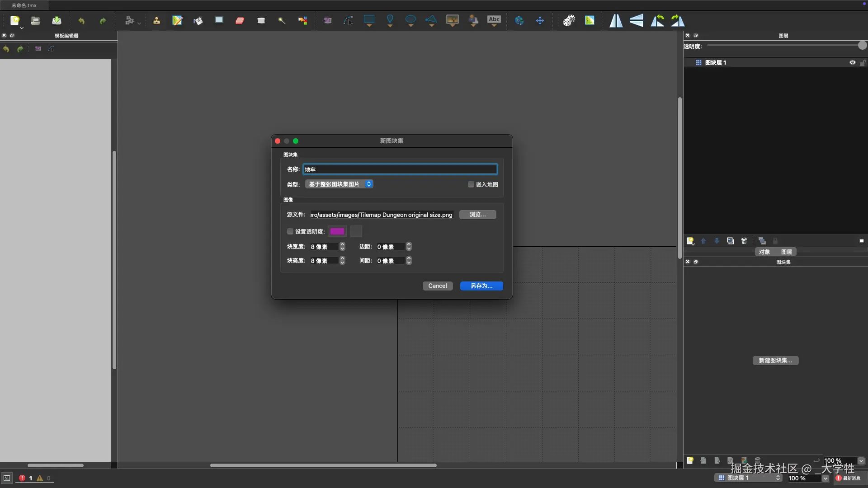Click the Random Mode dice icon

[x=569, y=20]
